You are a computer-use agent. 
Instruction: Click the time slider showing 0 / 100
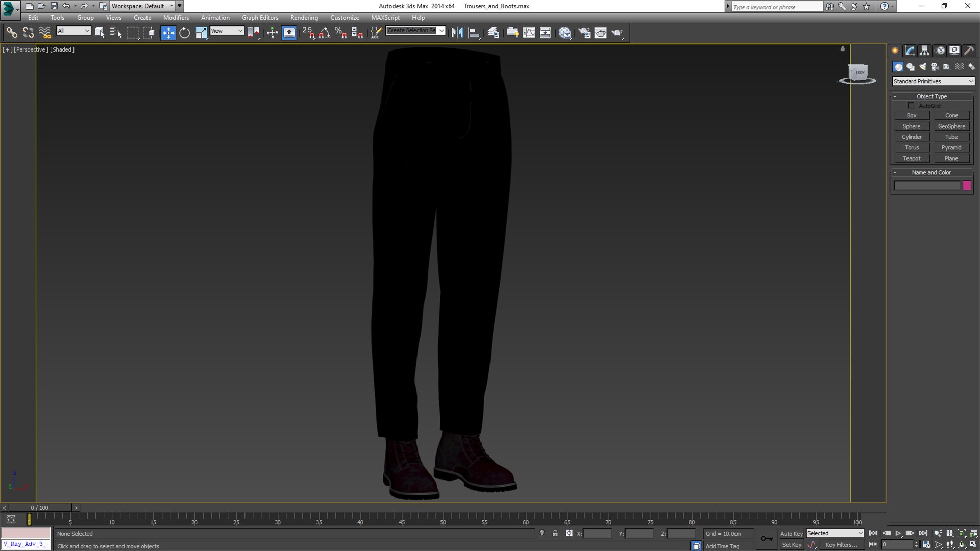click(x=39, y=508)
